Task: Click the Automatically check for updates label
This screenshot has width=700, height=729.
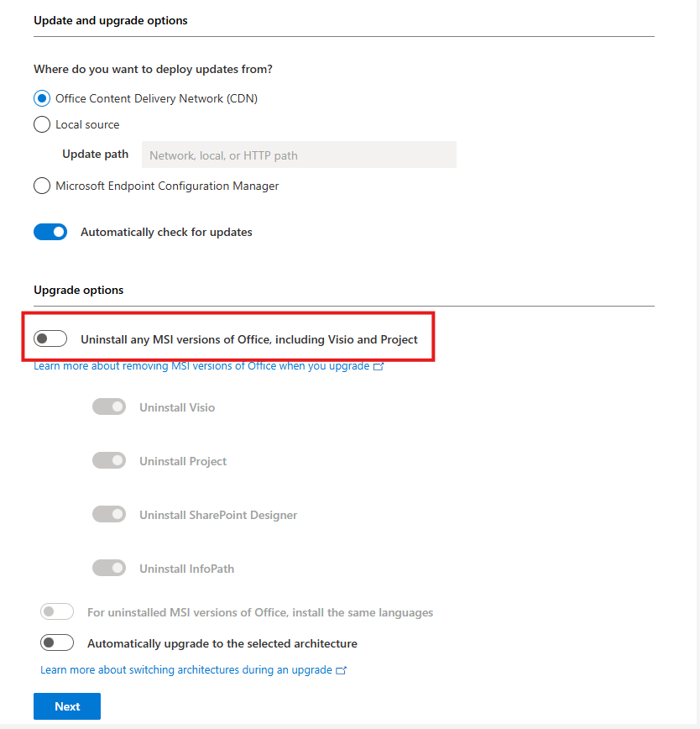Action: point(166,232)
